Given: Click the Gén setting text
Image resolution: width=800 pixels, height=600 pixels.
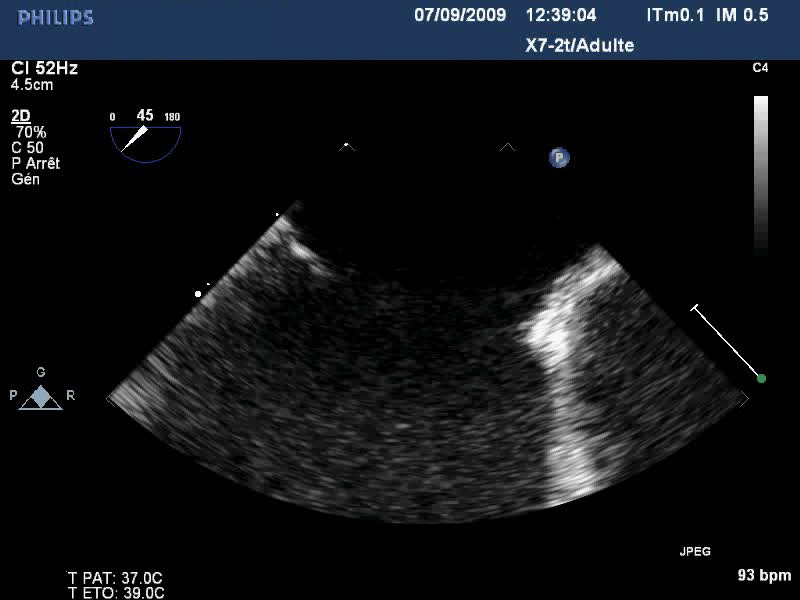Looking at the screenshot, I should pos(25,179).
